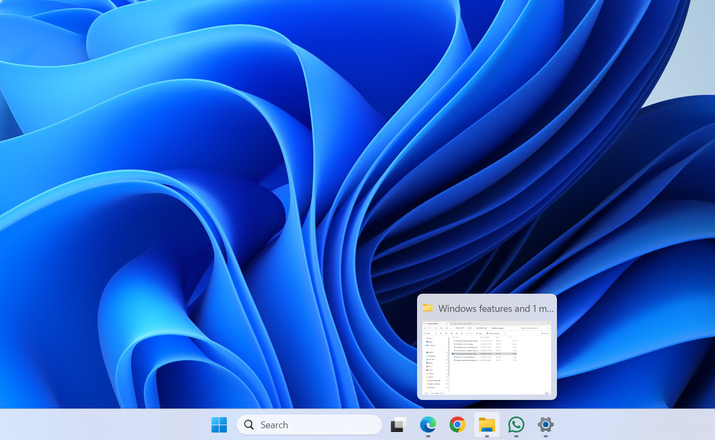Select the File Explorer preview thumbnail
Viewport: 715px width, 440px height.
tap(487, 358)
